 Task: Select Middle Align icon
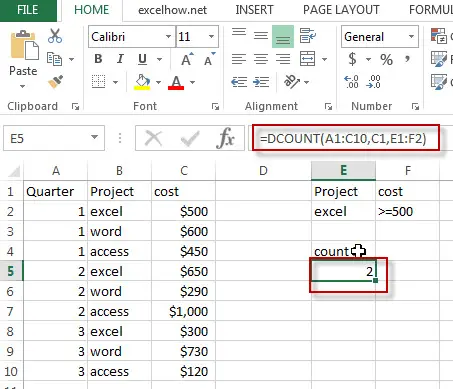(261, 36)
